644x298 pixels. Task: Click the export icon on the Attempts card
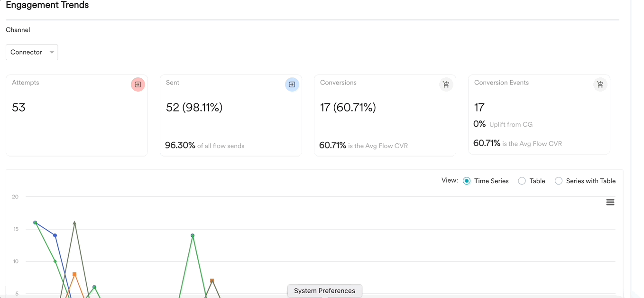tap(138, 84)
